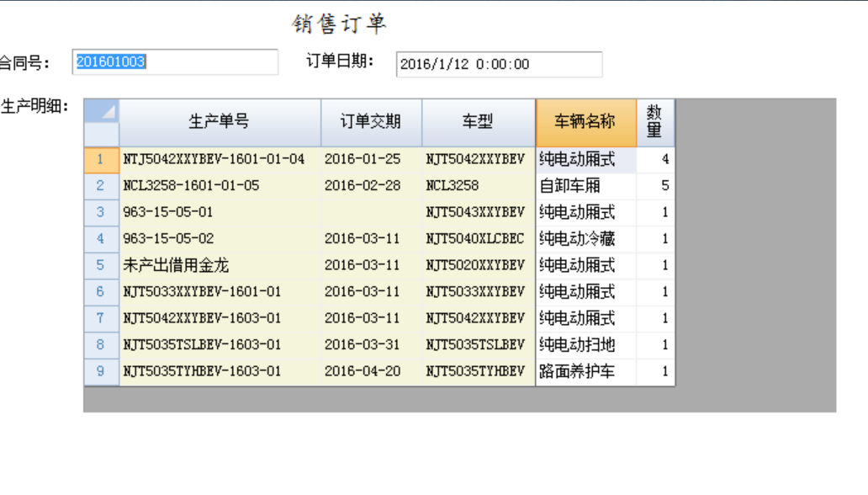Select row header 7
Viewport: 868px width, 495px height.
coord(101,319)
